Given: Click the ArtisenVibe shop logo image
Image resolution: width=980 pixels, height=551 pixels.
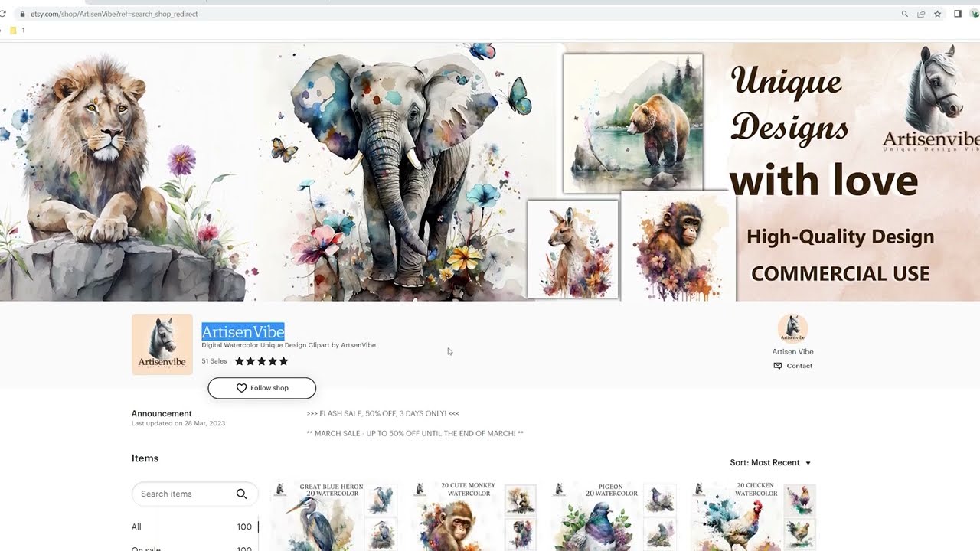Looking at the screenshot, I should point(162,344).
